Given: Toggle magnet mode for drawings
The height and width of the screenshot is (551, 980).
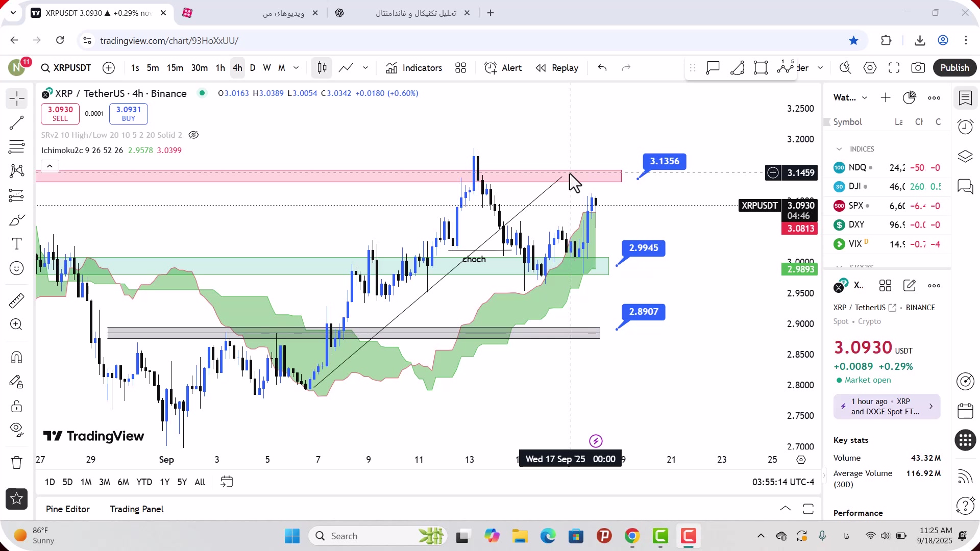Looking at the screenshot, I should click(x=17, y=357).
